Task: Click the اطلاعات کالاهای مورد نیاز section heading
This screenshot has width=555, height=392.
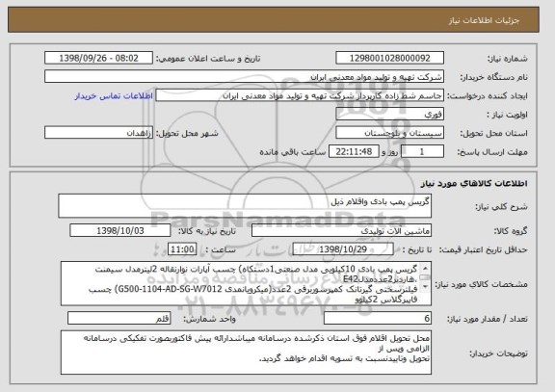Action: pos(474,183)
